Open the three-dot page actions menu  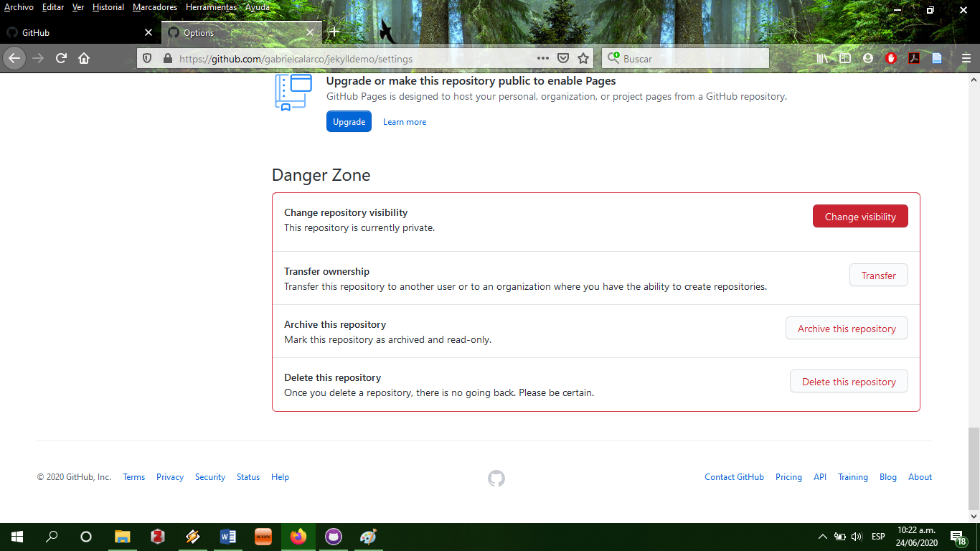pyautogui.click(x=543, y=58)
